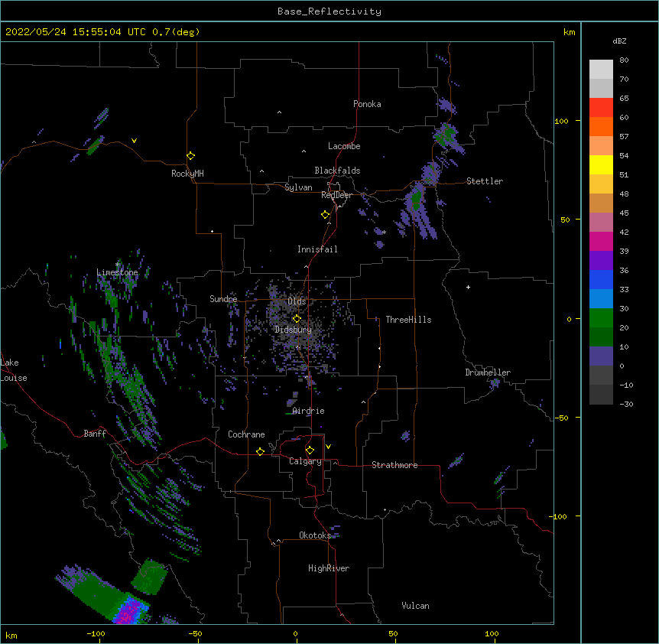Click the Lacombe city label
The height and width of the screenshot is (644, 659).
point(344,146)
